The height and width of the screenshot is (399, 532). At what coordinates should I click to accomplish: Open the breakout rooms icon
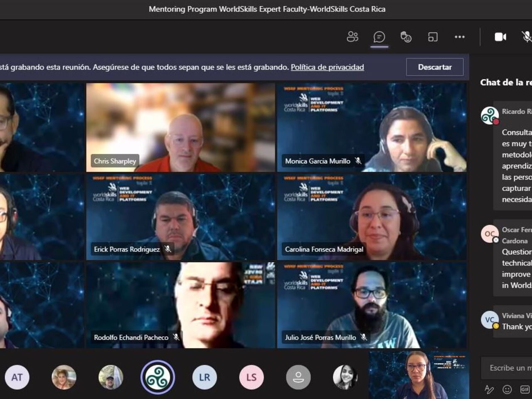click(x=433, y=37)
